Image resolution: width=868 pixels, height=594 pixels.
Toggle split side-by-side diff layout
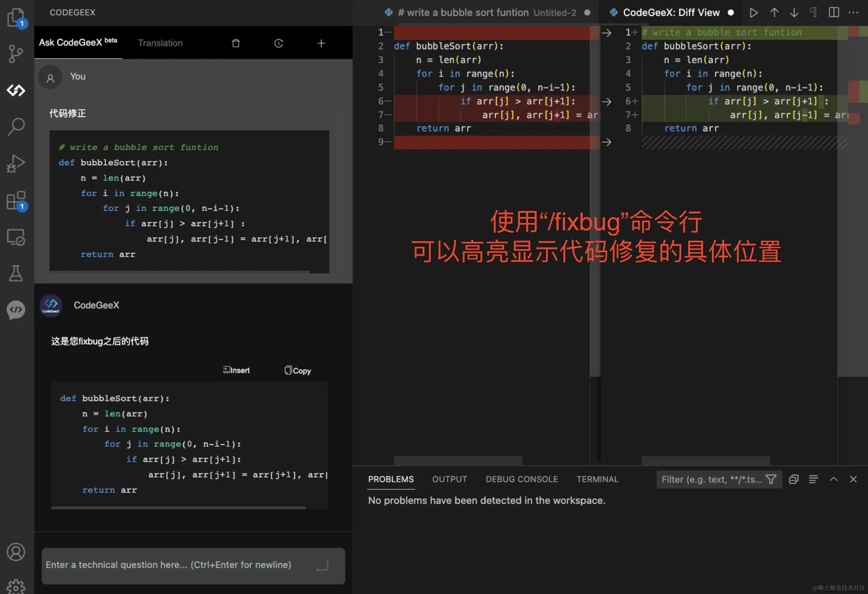tap(834, 12)
